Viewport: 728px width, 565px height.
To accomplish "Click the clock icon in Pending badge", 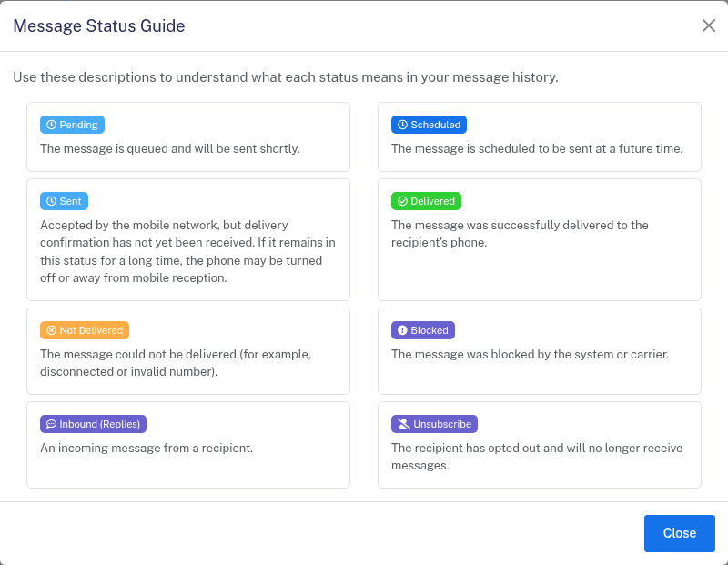I will pyautogui.click(x=52, y=125).
